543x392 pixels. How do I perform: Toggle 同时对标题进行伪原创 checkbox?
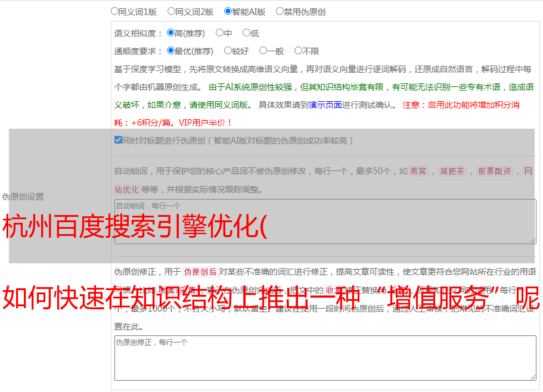pyautogui.click(x=118, y=140)
